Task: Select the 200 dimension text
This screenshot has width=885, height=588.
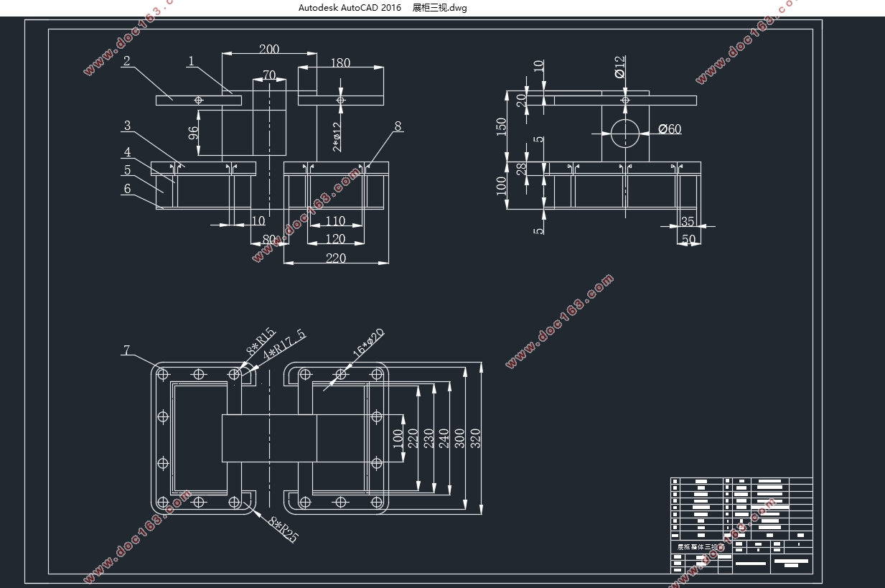Action: click(269, 50)
